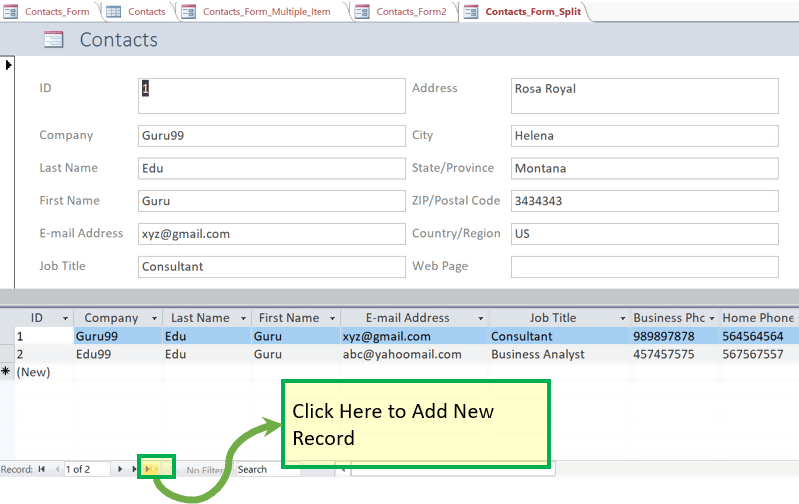Go to last record arrow
Image resolution: width=799 pixels, height=504 pixels.
pos(134,469)
